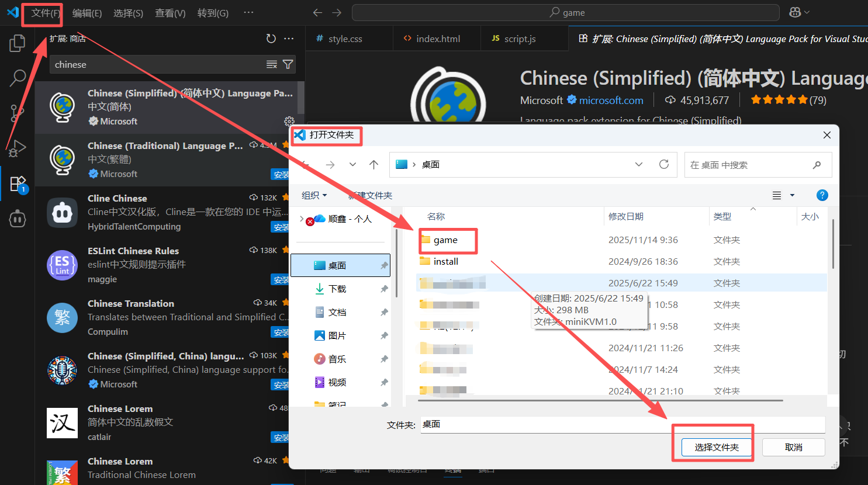Click the 文件夹 name input field
The width and height of the screenshot is (868, 485).
click(x=623, y=424)
